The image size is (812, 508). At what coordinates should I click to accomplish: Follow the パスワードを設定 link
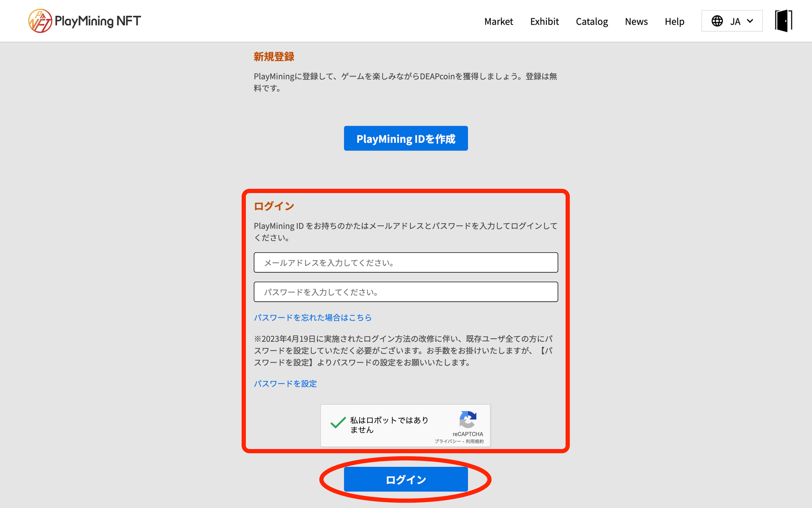click(x=285, y=384)
